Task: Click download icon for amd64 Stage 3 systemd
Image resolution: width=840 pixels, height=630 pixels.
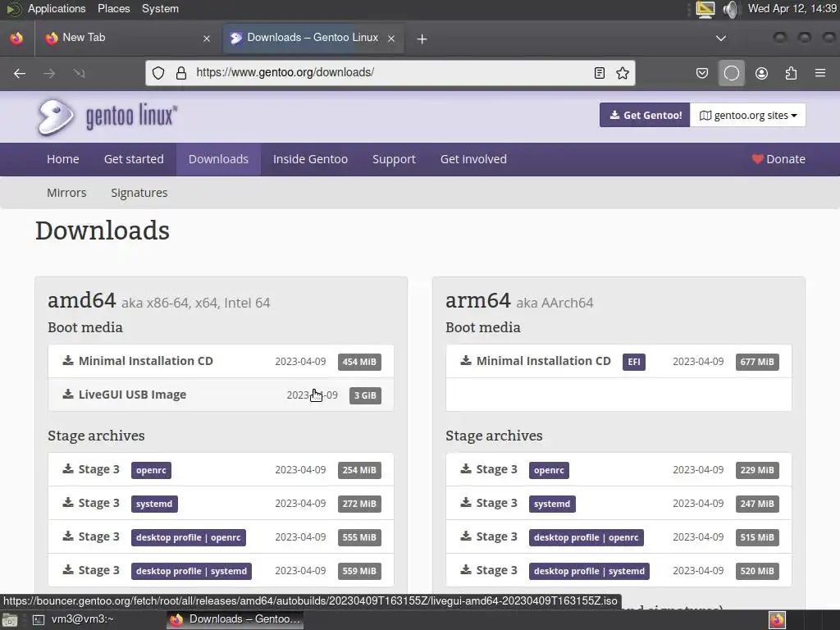Action: [68, 503]
